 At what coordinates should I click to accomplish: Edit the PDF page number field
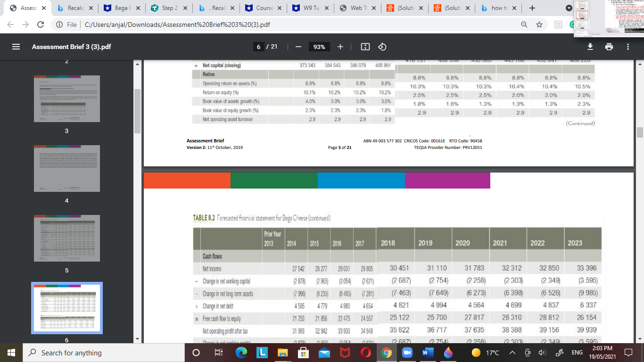point(258,47)
